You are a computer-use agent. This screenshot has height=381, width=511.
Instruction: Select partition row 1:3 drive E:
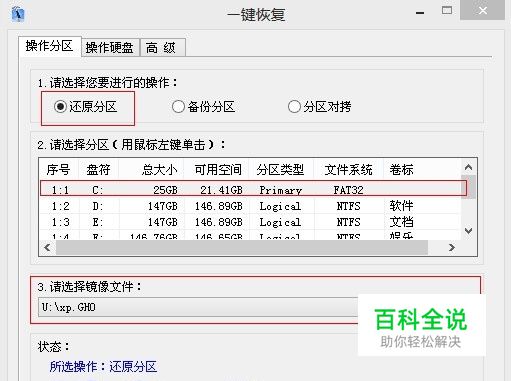(250, 222)
